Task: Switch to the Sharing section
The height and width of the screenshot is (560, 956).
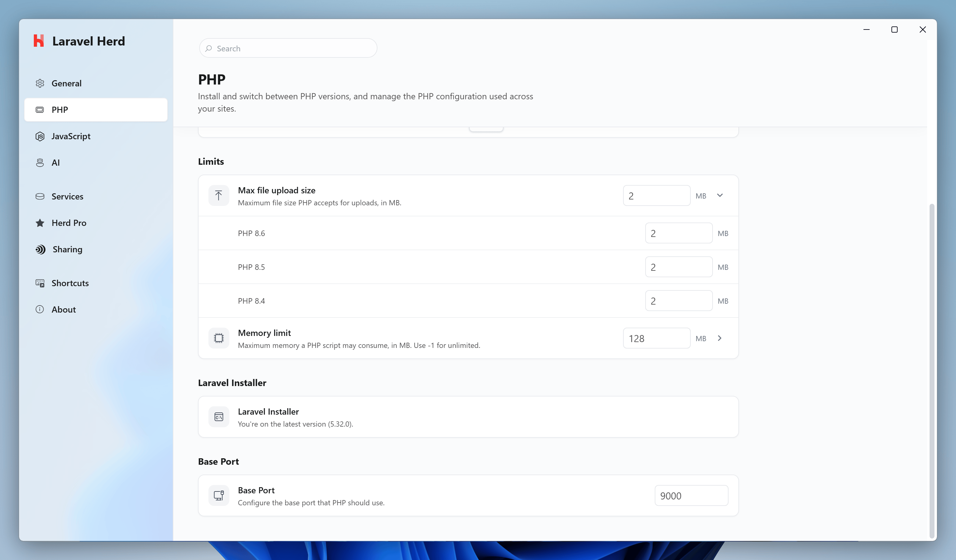Action: click(x=96, y=249)
